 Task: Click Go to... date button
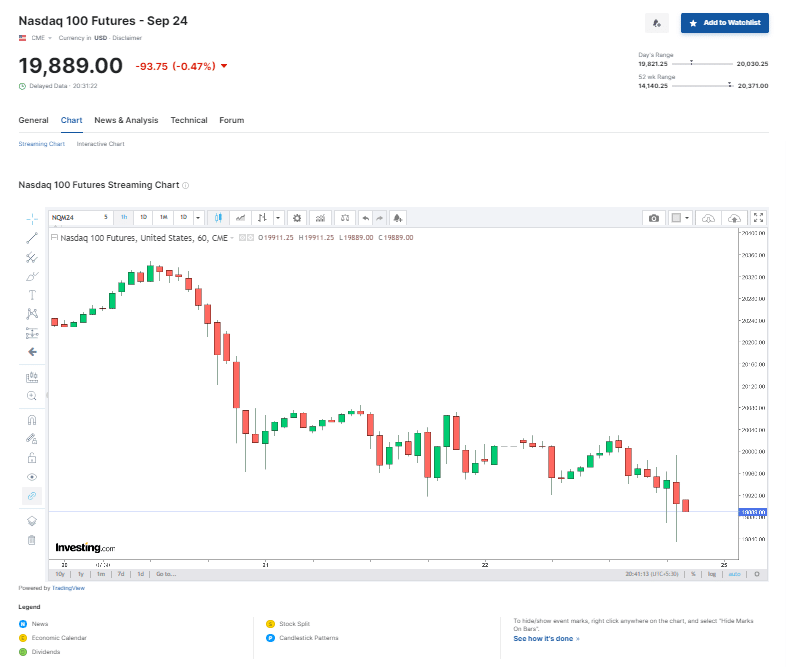[166, 574]
